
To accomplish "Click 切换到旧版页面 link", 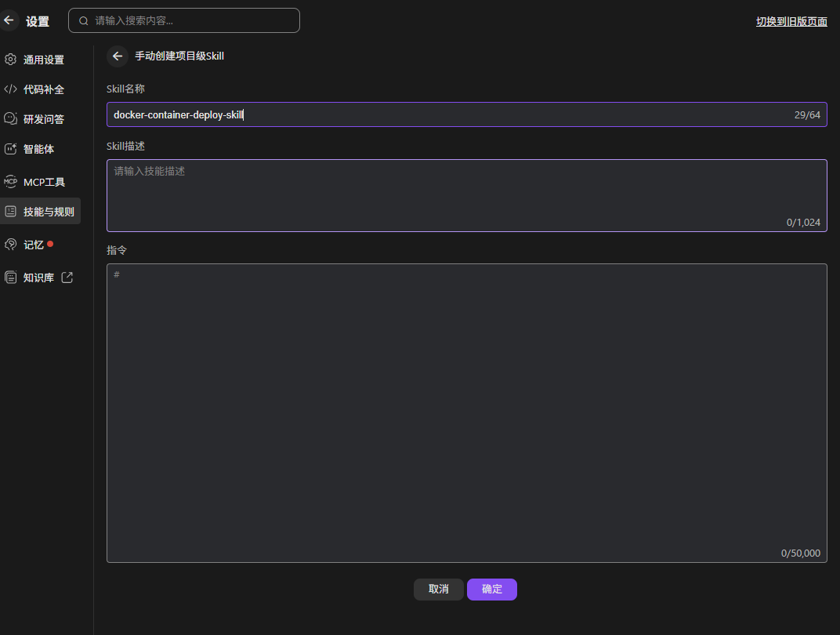I will tap(791, 21).
